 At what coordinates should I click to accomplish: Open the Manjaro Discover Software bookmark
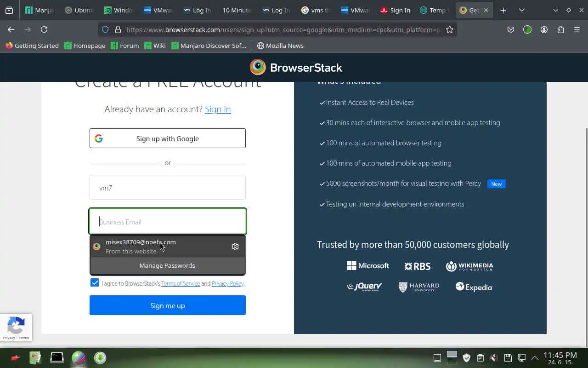(209, 46)
